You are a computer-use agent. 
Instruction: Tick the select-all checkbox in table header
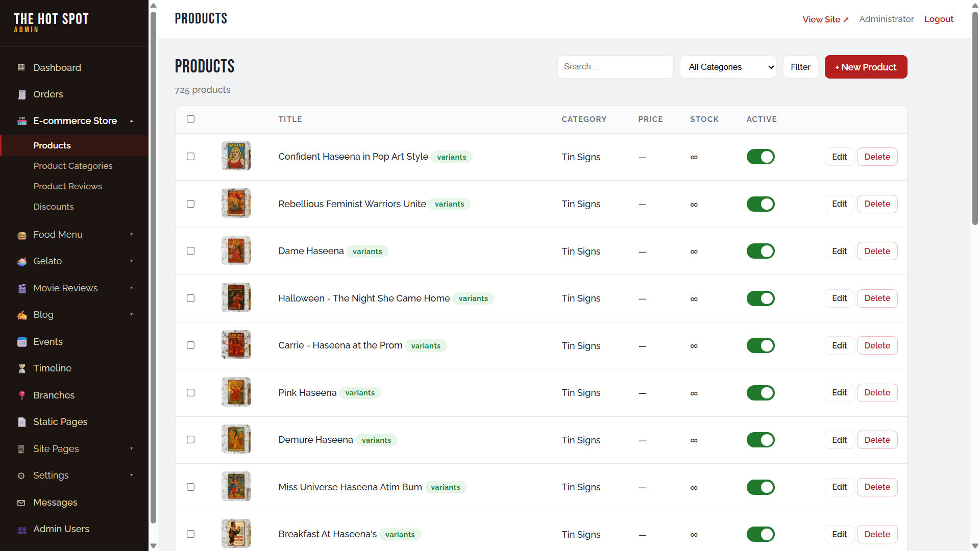pyautogui.click(x=191, y=119)
